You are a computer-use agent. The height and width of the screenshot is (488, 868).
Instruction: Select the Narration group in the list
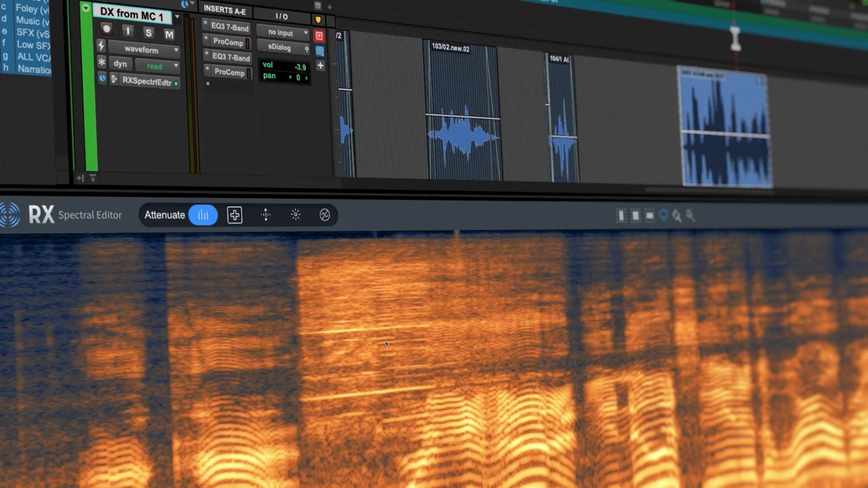coord(34,69)
